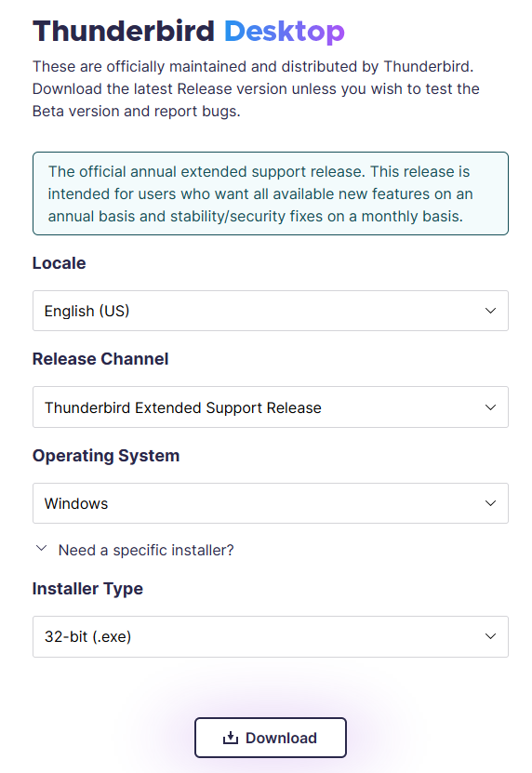
Task: Click the download tray arrow icon
Action: click(231, 738)
